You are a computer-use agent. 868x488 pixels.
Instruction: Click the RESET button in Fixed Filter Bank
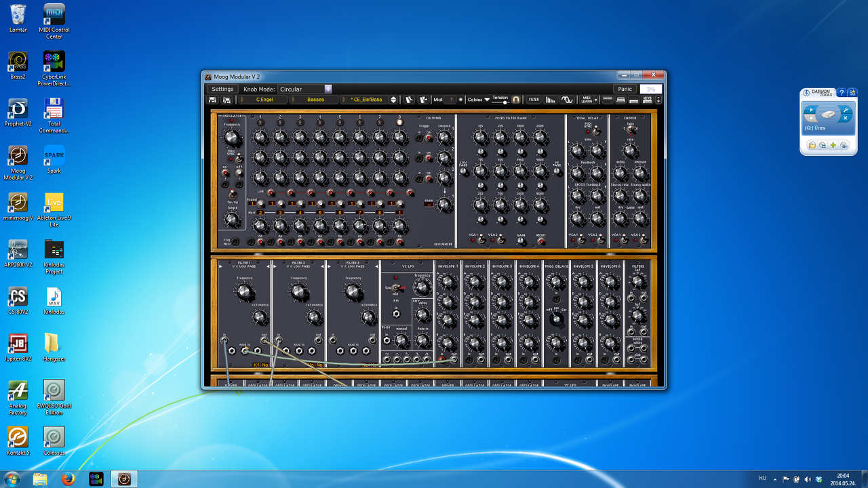[541, 240]
